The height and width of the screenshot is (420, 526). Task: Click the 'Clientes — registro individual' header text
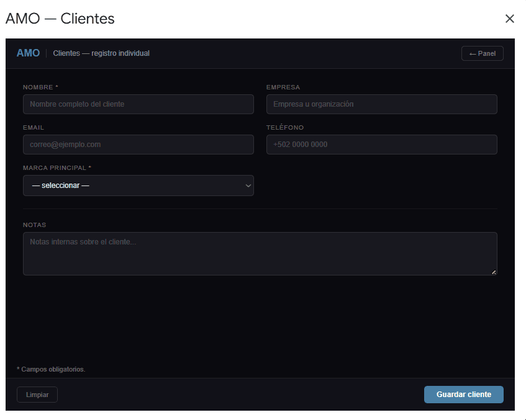[x=101, y=53]
